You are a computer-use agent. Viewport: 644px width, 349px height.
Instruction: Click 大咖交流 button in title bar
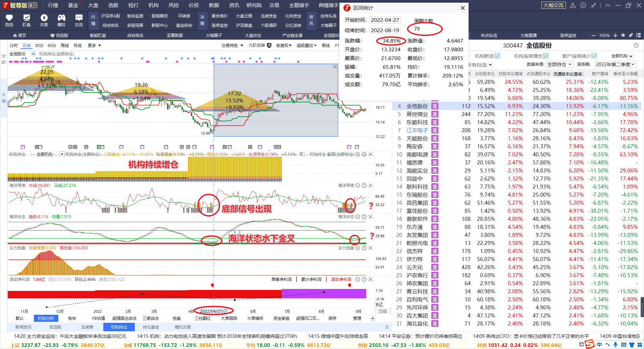[553, 5]
